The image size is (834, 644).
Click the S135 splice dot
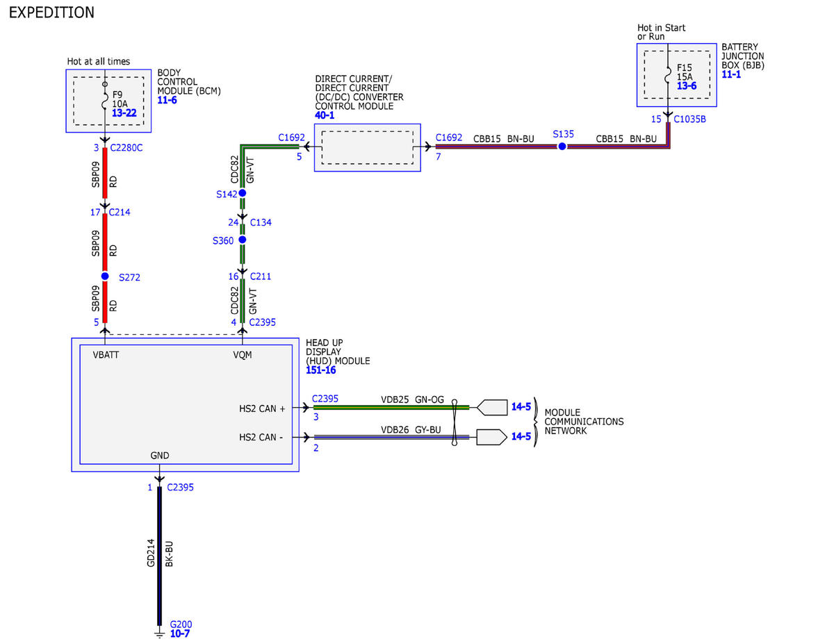click(562, 147)
